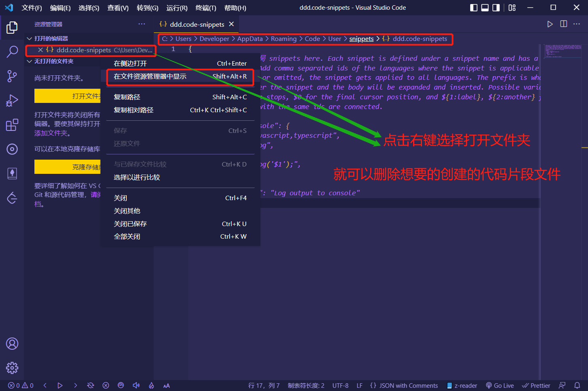The image size is (588, 391).
Task: Toggle secondary side bar visibility
Action: point(496,8)
